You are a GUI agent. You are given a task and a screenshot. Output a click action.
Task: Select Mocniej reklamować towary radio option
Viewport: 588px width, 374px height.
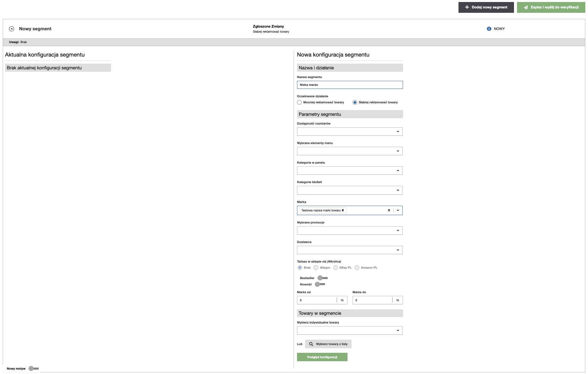[299, 102]
